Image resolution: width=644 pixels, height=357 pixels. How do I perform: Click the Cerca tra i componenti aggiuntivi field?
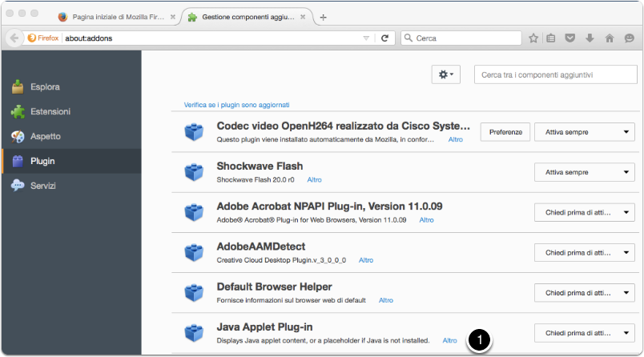pos(555,74)
